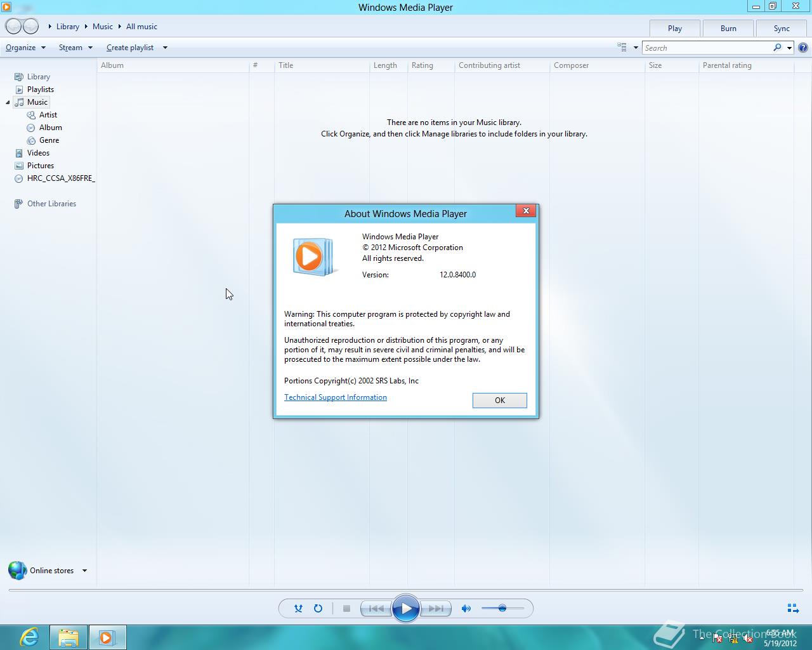812x650 pixels.
Task: Click the seek bar above playback controls
Action: pyautogui.click(x=406, y=590)
